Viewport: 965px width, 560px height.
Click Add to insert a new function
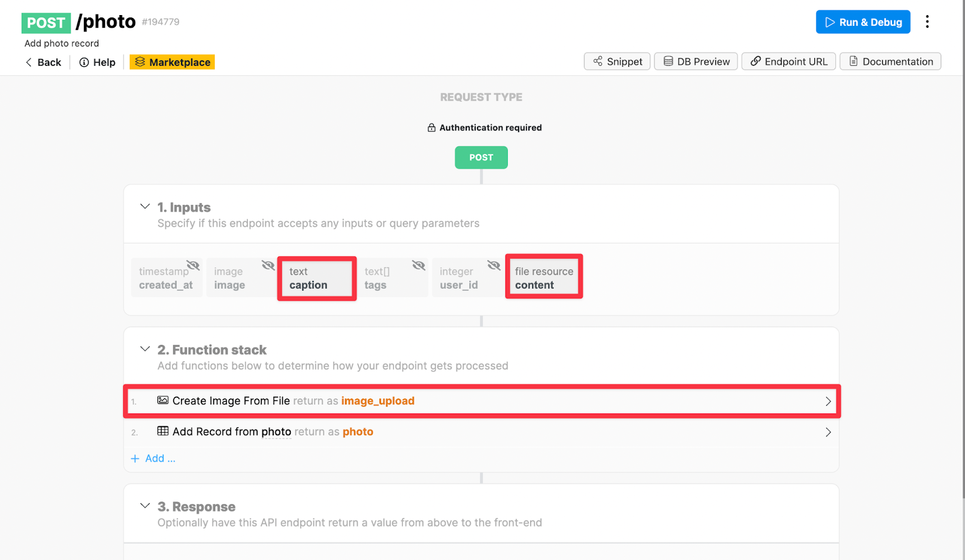(153, 458)
